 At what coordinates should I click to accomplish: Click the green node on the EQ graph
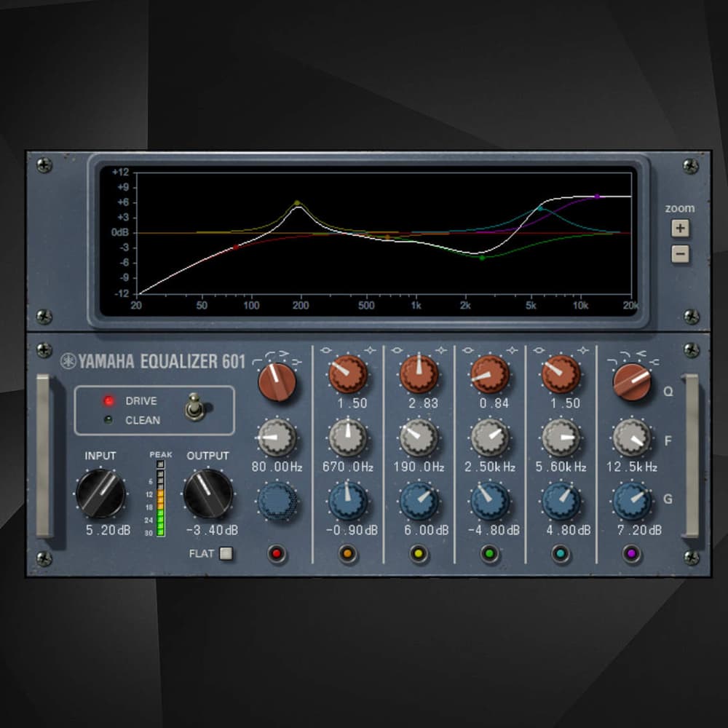tap(482, 258)
